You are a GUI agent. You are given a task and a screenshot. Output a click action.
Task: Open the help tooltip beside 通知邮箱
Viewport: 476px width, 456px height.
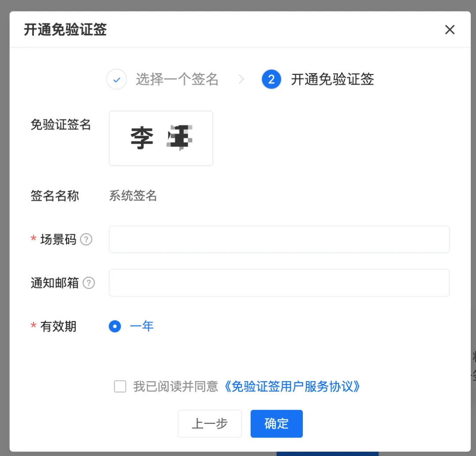click(x=89, y=283)
